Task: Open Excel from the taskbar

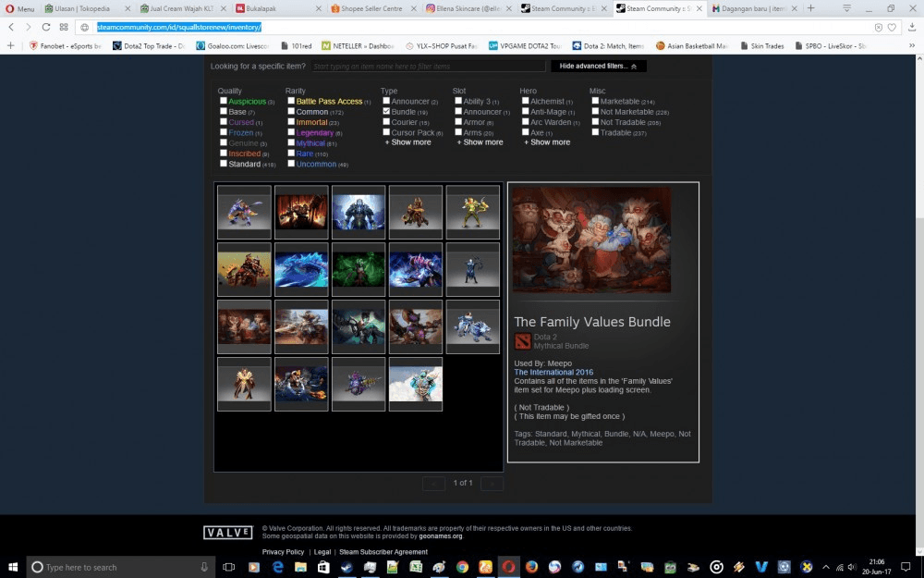Action: tap(416, 567)
